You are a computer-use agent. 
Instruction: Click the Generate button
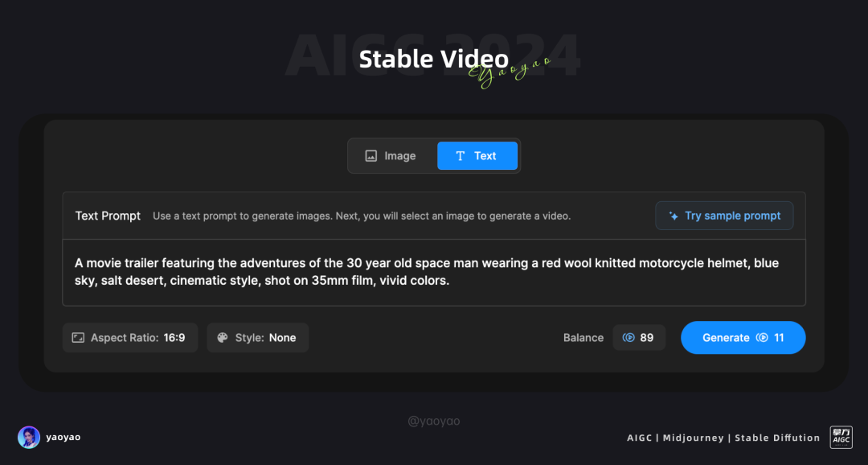pyautogui.click(x=743, y=338)
